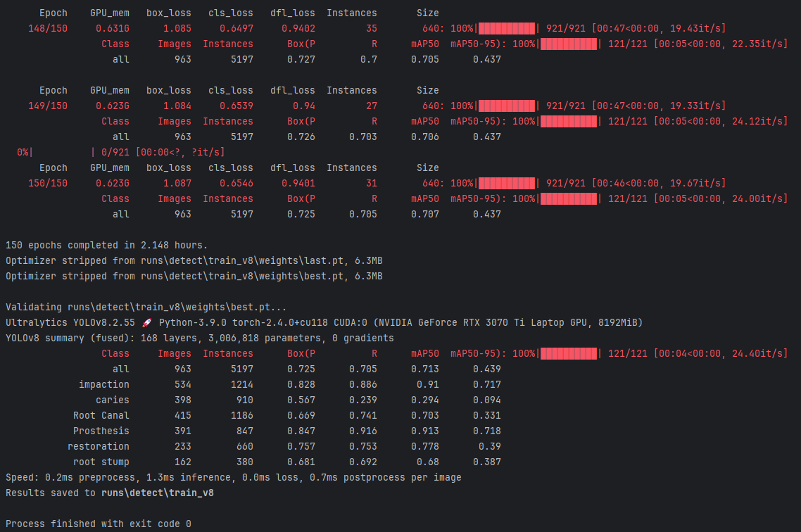Image resolution: width=801 pixels, height=532 pixels.
Task: Click restoration images count 233
Action: pos(183,446)
